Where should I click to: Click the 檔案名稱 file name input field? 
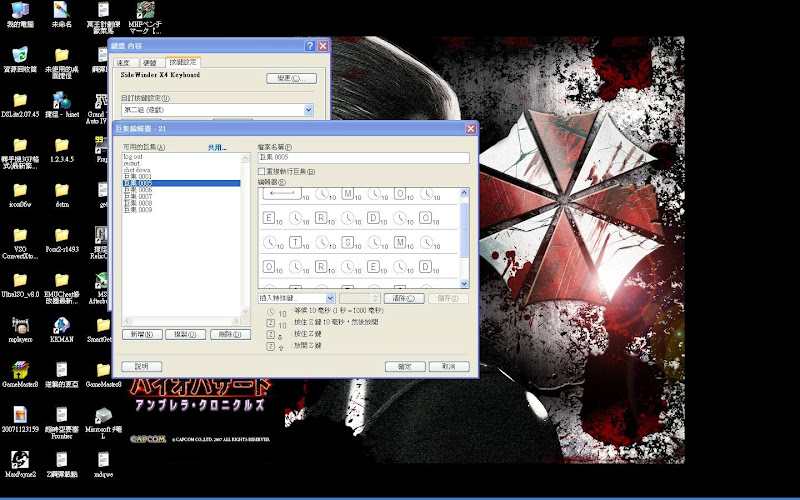[x=364, y=158]
